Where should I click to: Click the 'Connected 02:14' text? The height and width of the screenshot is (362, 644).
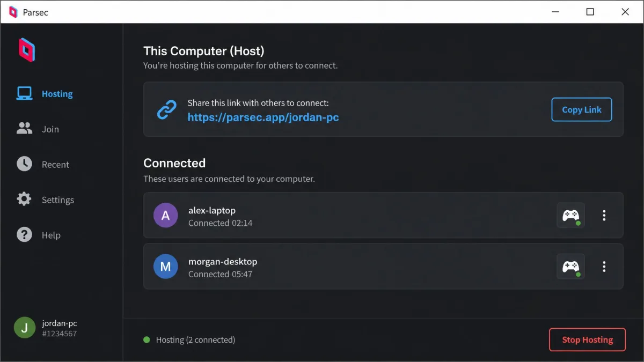[220, 223]
